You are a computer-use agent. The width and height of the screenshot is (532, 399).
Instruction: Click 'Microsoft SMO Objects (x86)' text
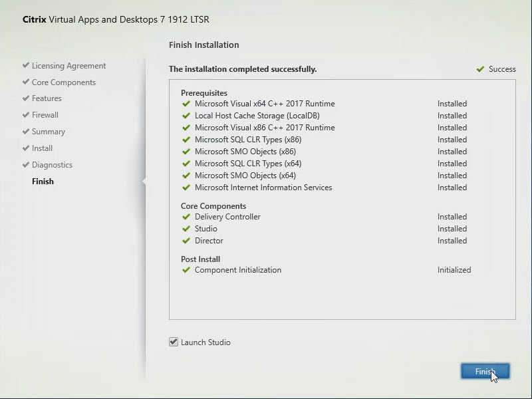245,152
